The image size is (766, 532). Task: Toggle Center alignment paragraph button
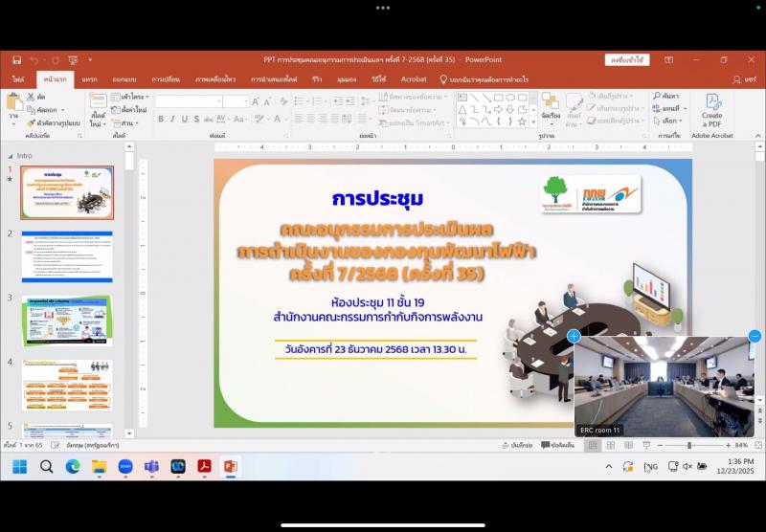(x=310, y=119)
